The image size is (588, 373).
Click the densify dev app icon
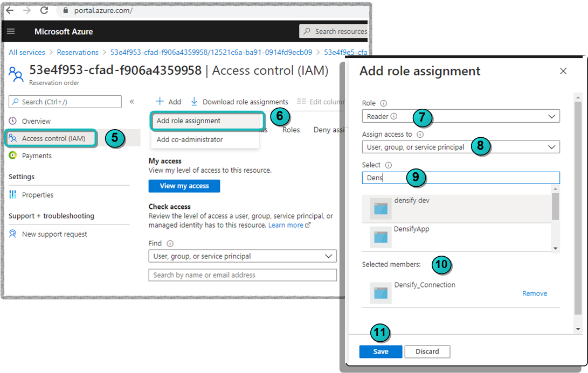tap(381, 209)
